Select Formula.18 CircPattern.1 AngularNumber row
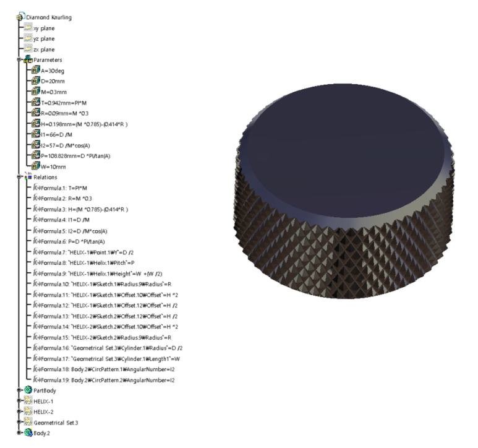 pyautogui.click(x=104, y=369)
